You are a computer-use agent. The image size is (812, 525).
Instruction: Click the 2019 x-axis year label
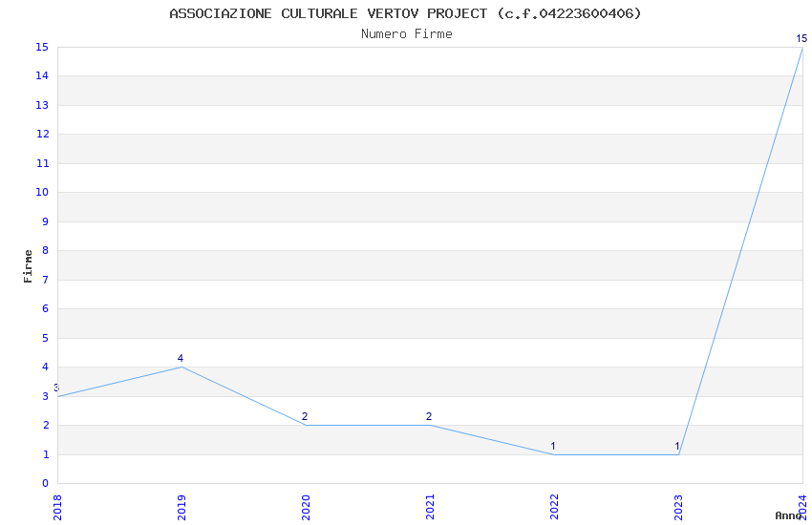182,508
